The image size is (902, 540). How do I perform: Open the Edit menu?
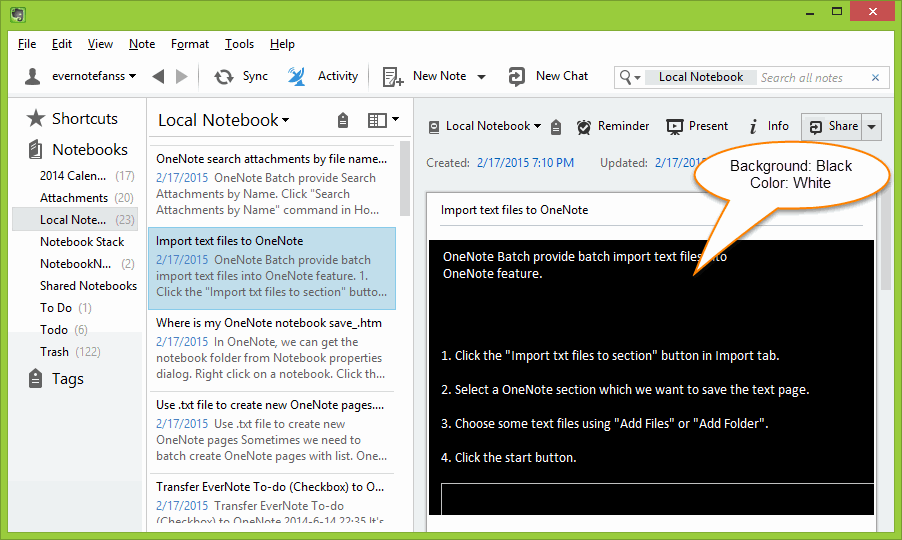click(62, 44)
